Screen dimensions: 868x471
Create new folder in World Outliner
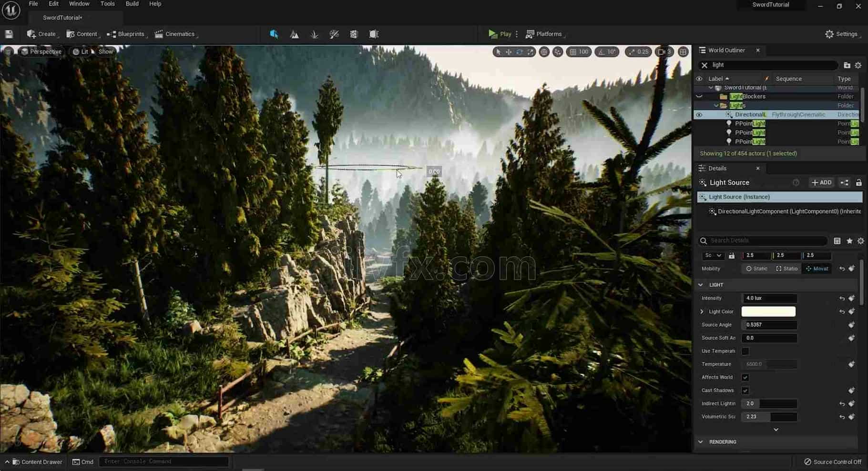(847, 65)
